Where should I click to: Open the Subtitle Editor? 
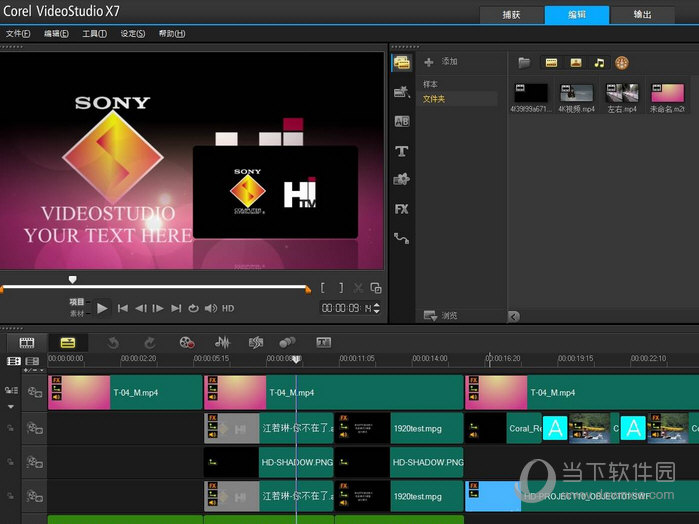point(324,342)
